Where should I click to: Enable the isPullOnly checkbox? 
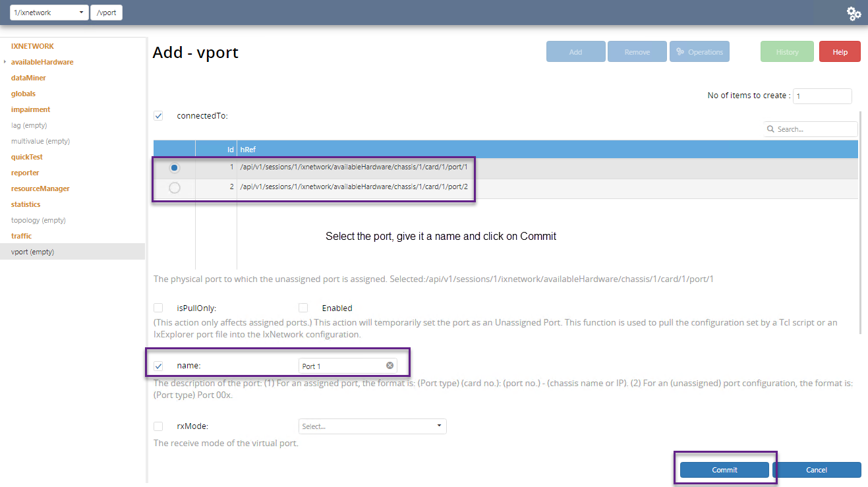point(158,308)
